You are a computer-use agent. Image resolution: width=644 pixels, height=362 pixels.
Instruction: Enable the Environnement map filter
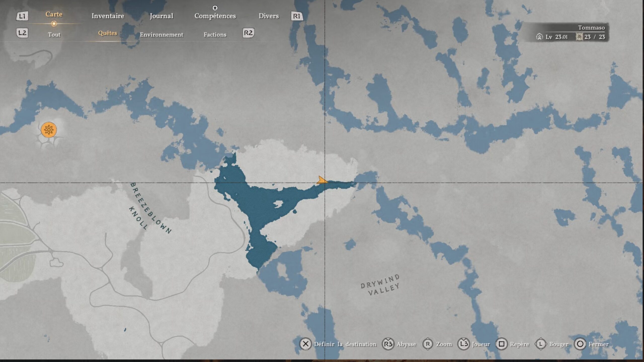(x=162, y=34)
